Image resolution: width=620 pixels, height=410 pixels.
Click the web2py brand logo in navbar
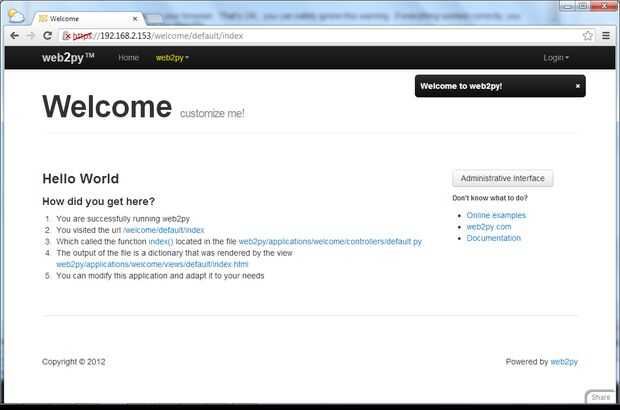coord(68,58)
